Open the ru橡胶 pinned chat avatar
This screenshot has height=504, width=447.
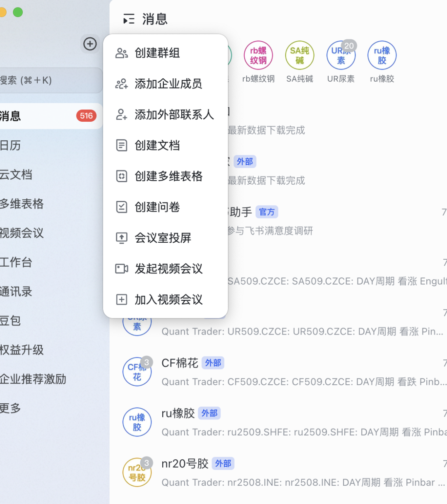382,55
